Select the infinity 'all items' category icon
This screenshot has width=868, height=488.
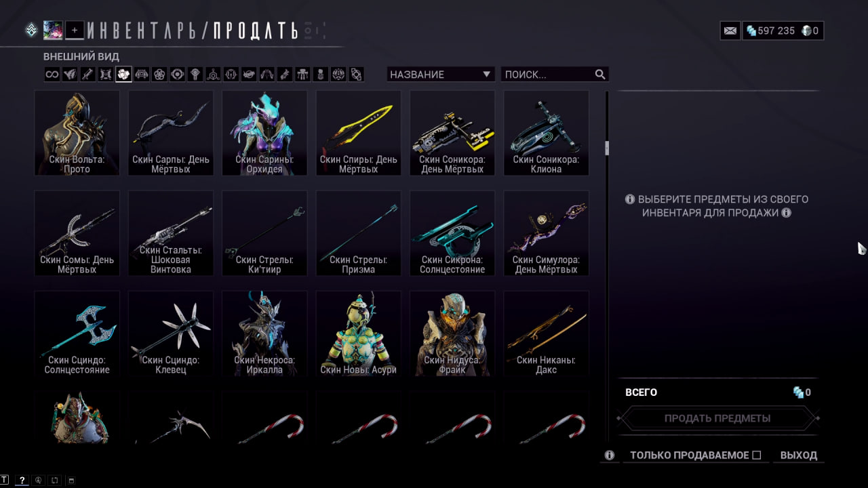(52, 75)
